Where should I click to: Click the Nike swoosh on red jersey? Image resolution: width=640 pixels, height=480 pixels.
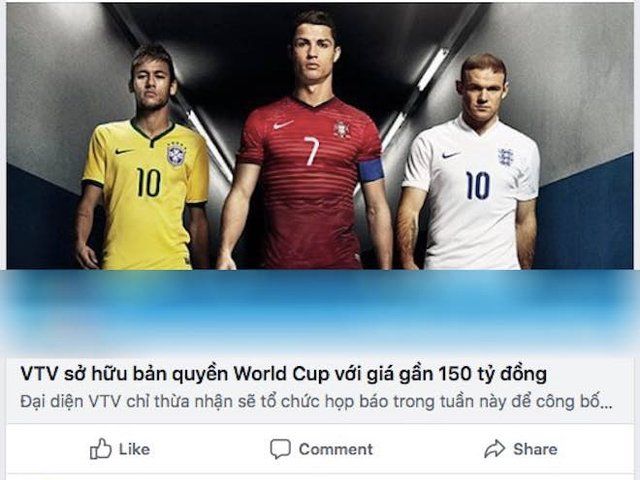[x=283, y=124]
